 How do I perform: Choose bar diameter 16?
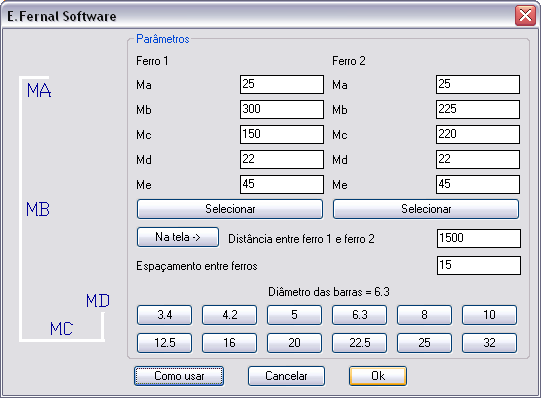[x=229, y=343]
